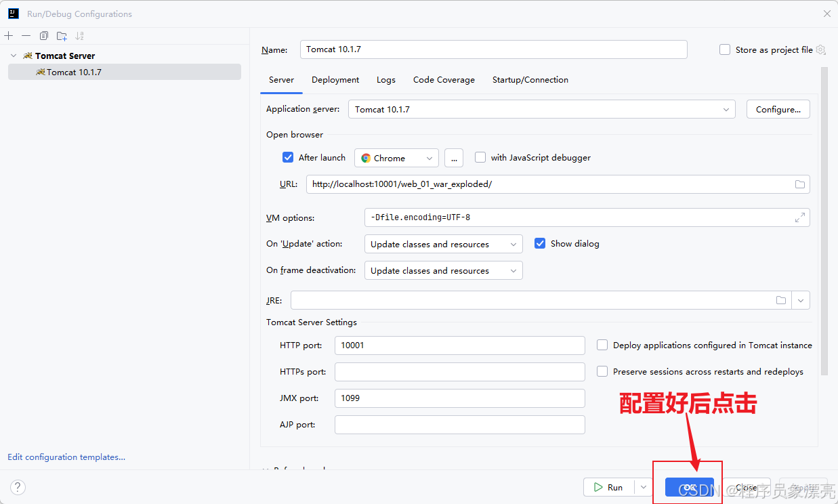Open On 'Update' action dropdown

pyautogui.click(x=443, y=244)
